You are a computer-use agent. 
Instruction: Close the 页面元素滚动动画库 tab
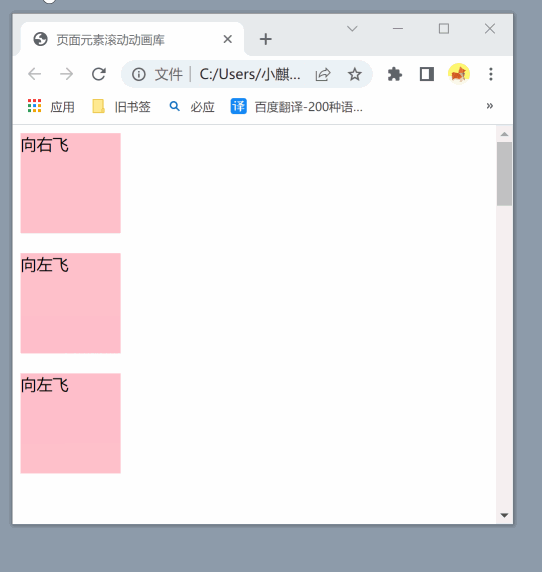coord(228,39)
